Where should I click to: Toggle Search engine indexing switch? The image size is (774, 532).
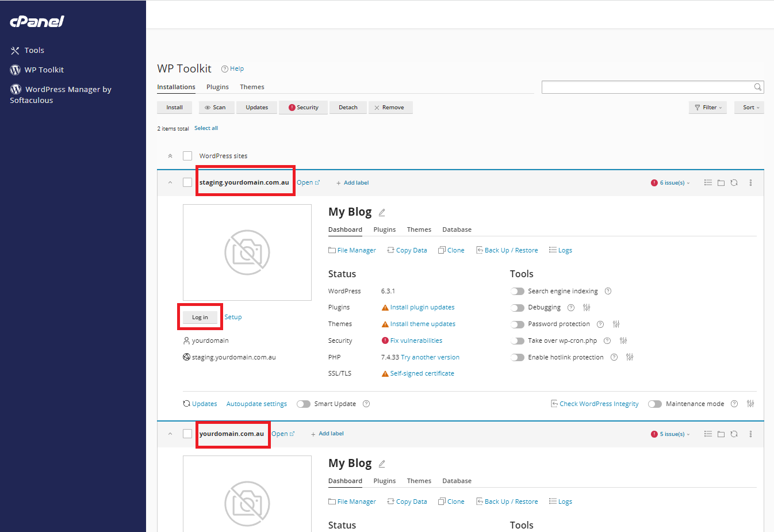click(x=518, y=291)
